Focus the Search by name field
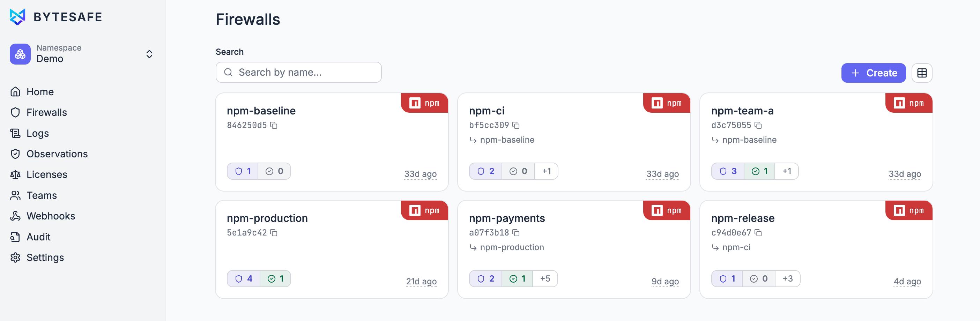This screenshot has height=321, width=980. pyautogui.click(x=299, y=72)
